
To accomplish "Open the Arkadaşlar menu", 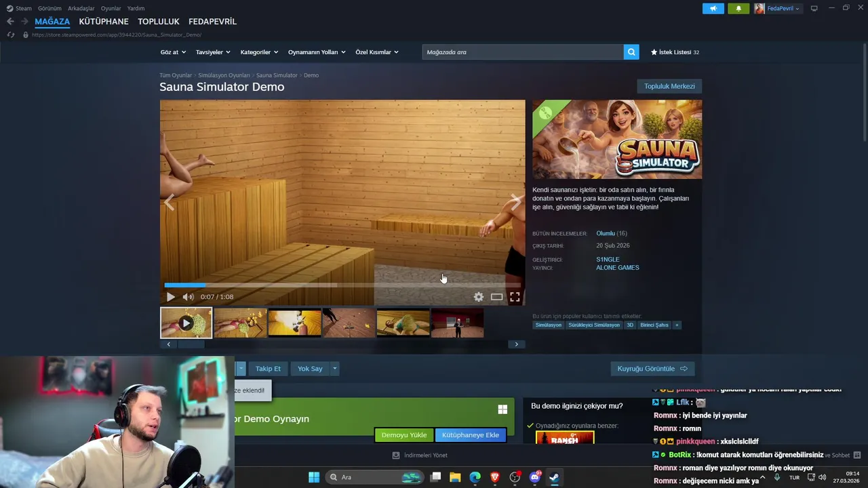I will coord(81,8).
